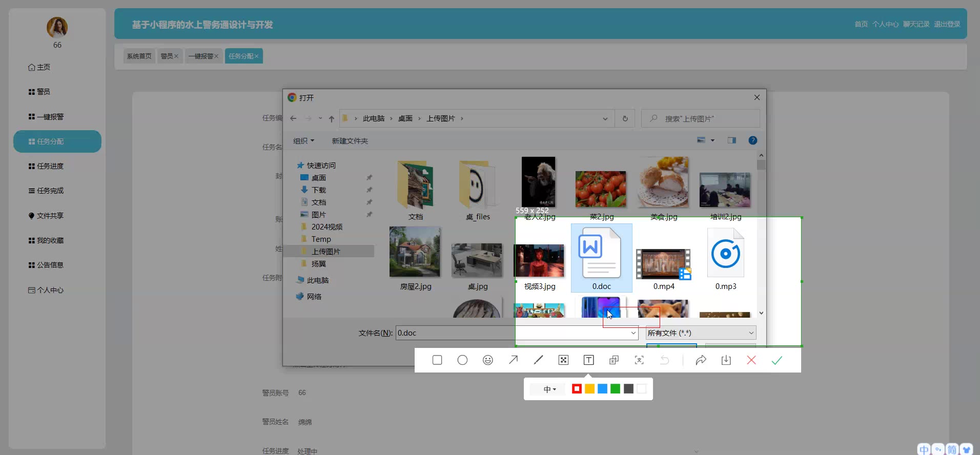This screenshot has height=455, width=980.
Task: Click the 新建文件夹 button
Action: [350, 141]
